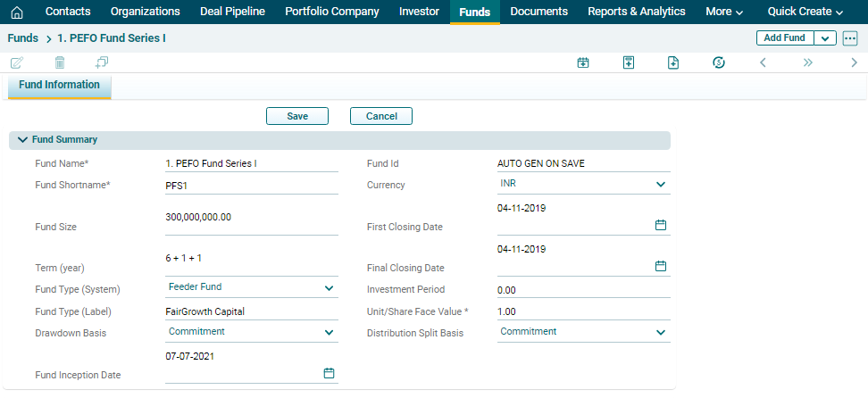Open the Currency dropdown
The height and width of the screenshot is (398, 868).
tap(661, 184)
